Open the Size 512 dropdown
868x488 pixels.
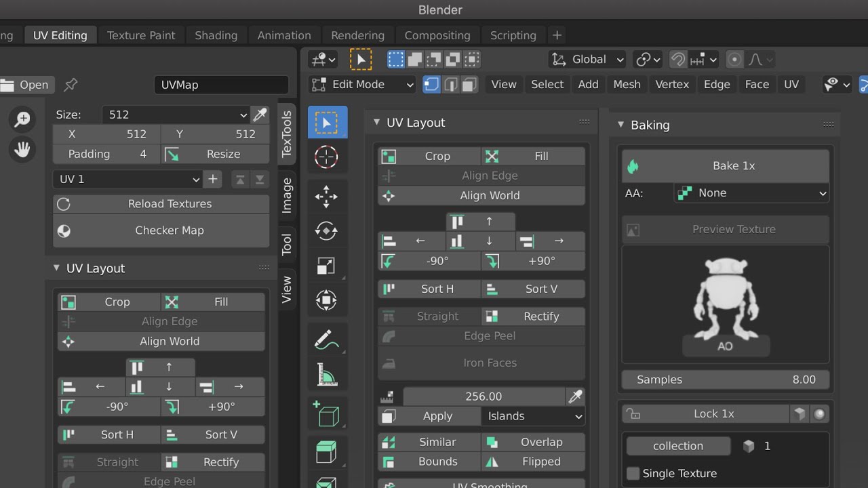coord(176,115)
